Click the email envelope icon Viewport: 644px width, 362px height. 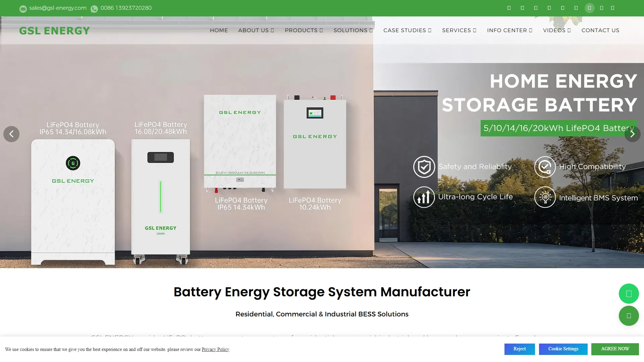[23, 9]
